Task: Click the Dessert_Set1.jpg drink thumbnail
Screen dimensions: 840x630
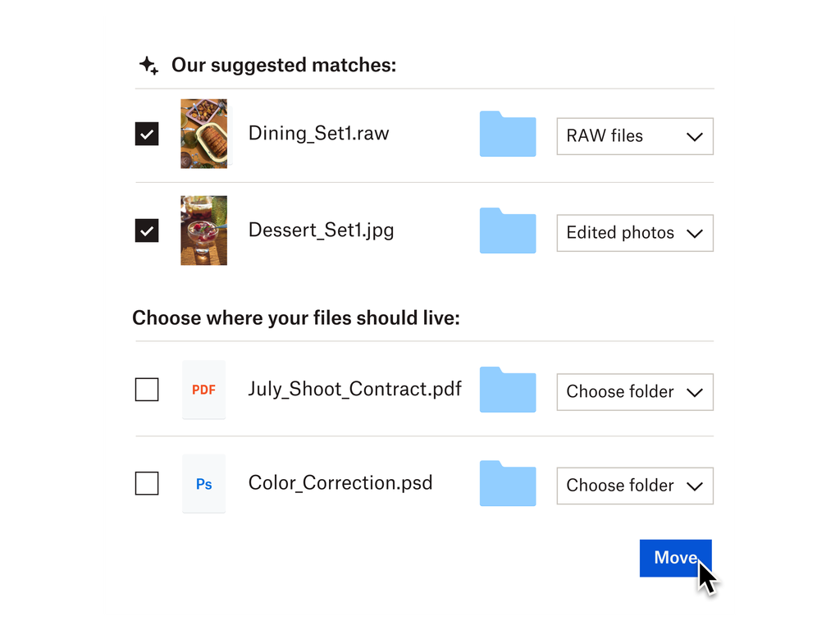Action: 203,231
